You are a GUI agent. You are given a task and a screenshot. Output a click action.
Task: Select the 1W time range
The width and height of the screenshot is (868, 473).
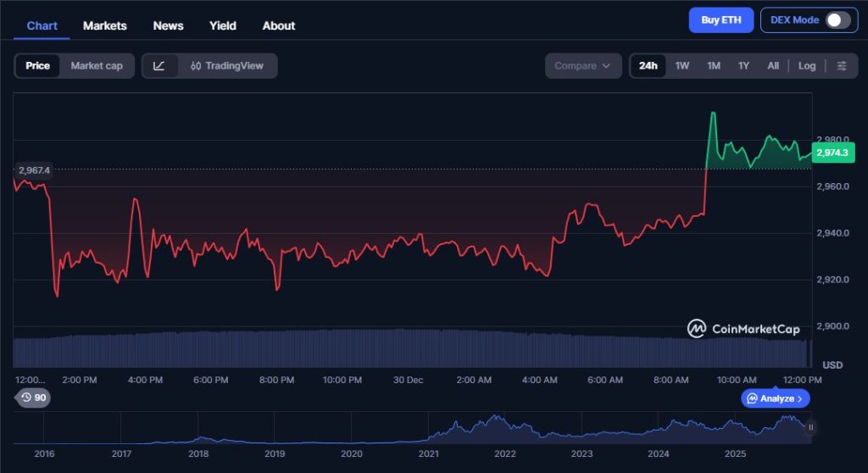pyautogui.click(x=682, y=66)
